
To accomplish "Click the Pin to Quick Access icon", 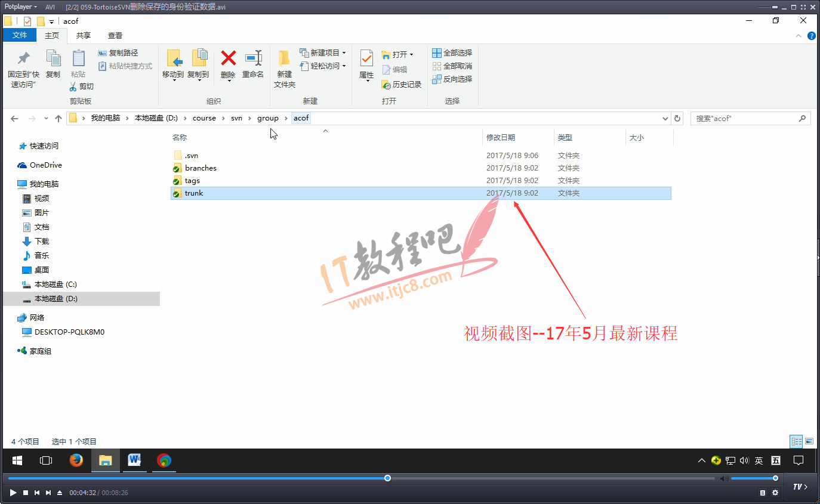I will pyautogui.click(x=23, y=58).
